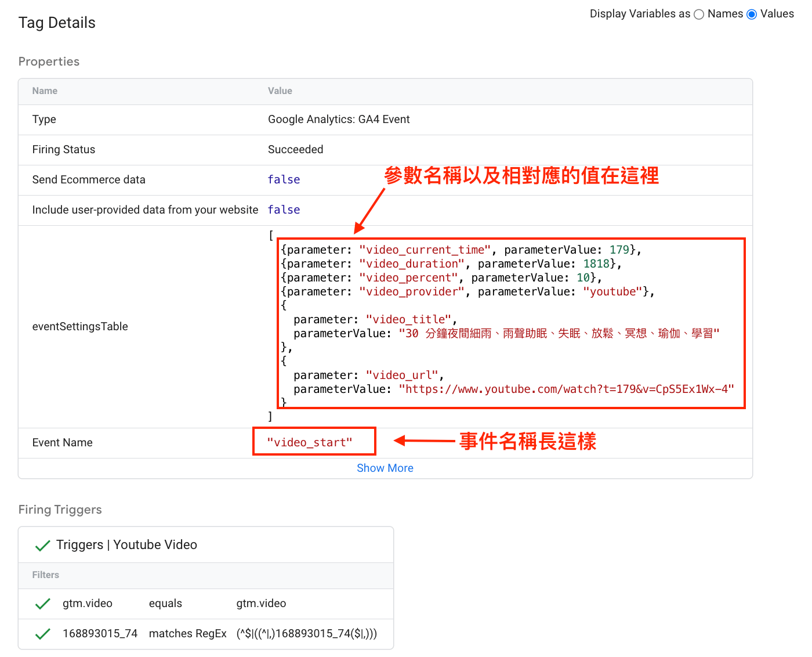Click the video_url parameter value link text
Image resolution: width=812 pixels, height=657 pixels.
coord(567,389)
